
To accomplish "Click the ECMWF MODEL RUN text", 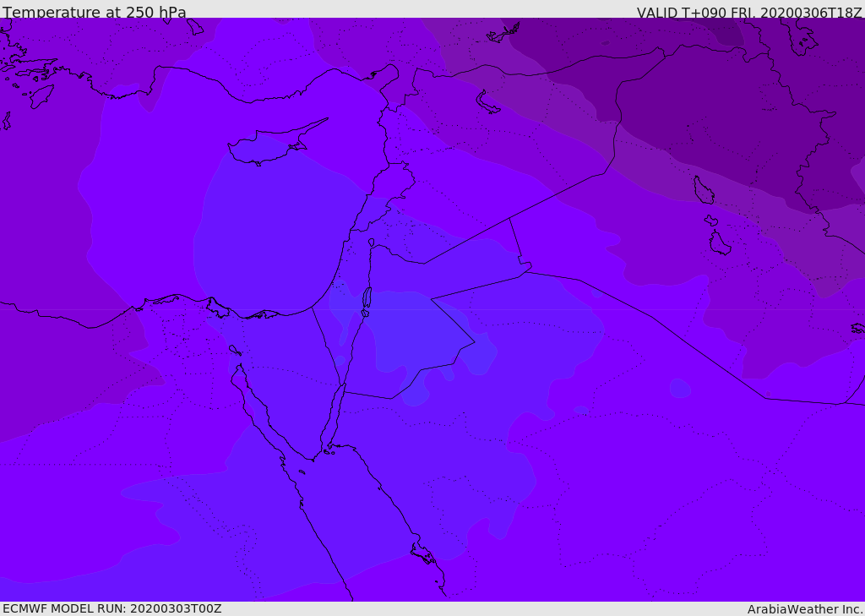I will click(x=112, y=608).
